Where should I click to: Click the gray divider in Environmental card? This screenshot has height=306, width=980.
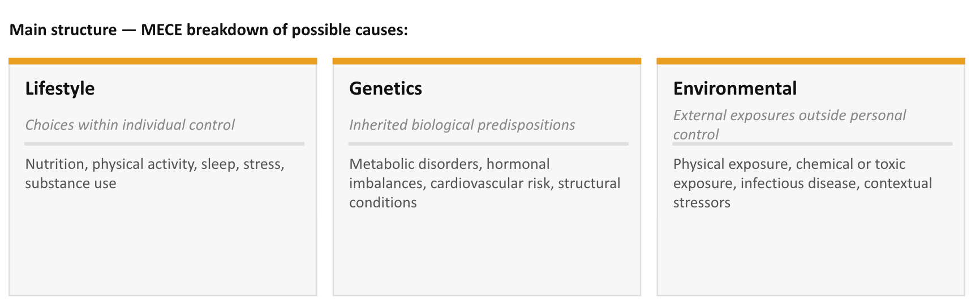[813, 144]
